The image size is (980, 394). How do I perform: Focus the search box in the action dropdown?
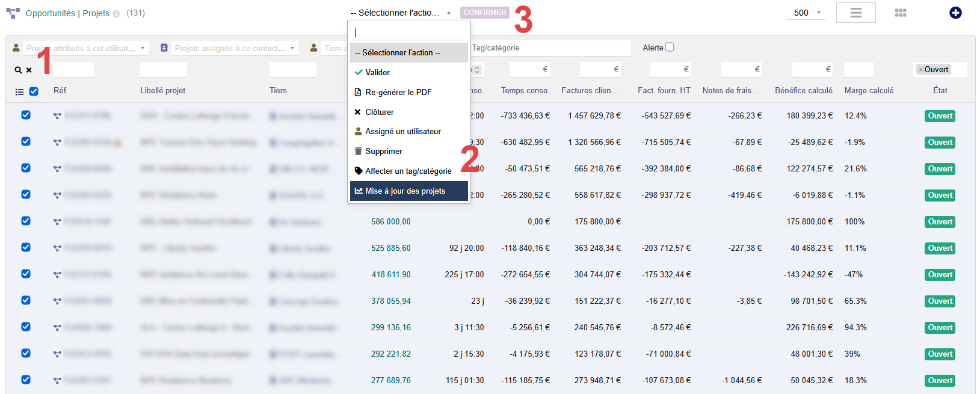(x=409, y=32)
